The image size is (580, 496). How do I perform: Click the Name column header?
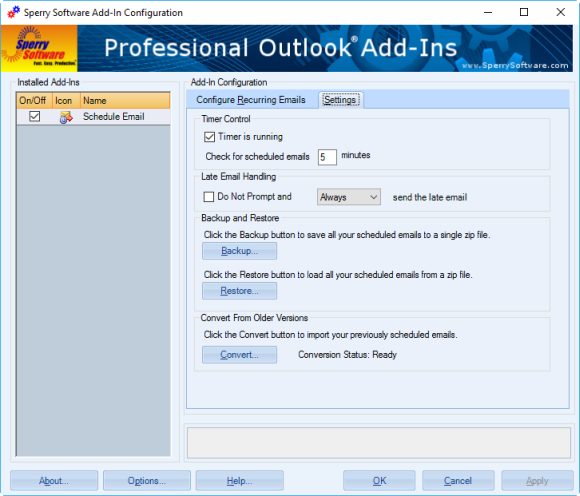click(x=125, y=101)
